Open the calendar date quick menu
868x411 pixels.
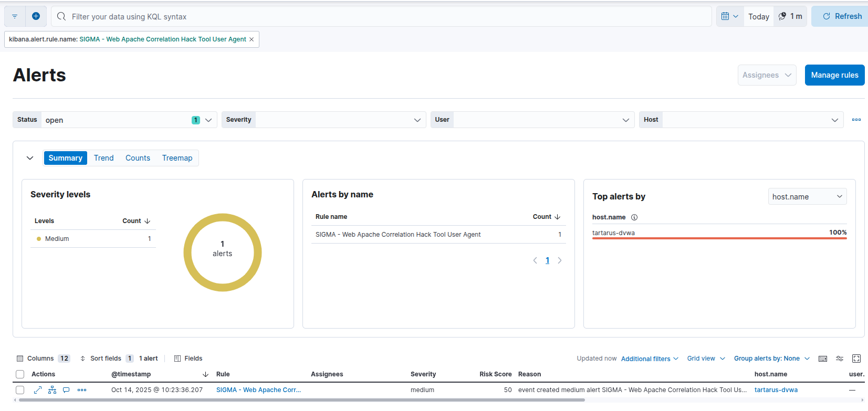(729, 16)
